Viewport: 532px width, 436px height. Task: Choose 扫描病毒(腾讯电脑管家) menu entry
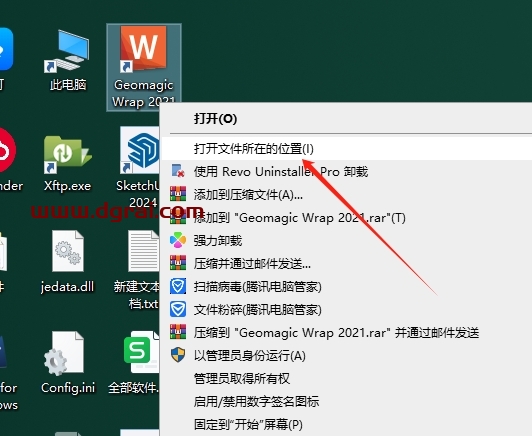point(346,287)
